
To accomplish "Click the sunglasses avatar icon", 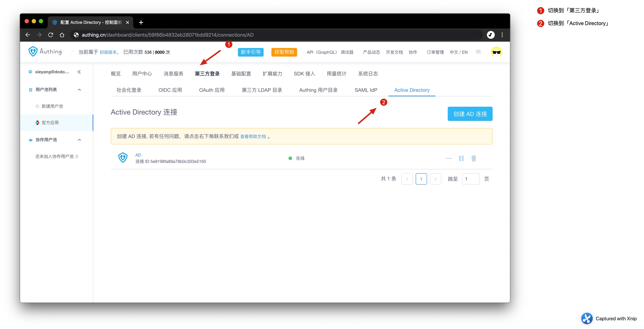I will (x=496, y=52).
